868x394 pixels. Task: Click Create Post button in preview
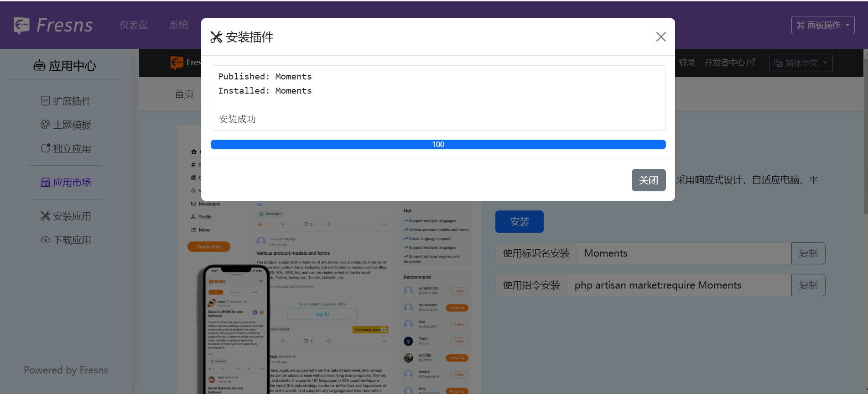209,247
